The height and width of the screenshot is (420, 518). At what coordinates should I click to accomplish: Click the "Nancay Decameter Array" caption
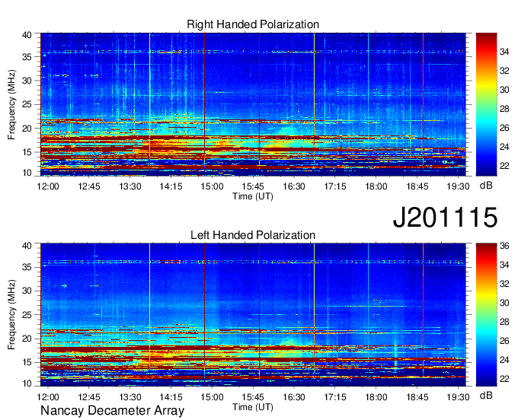(x=112, y=410)
